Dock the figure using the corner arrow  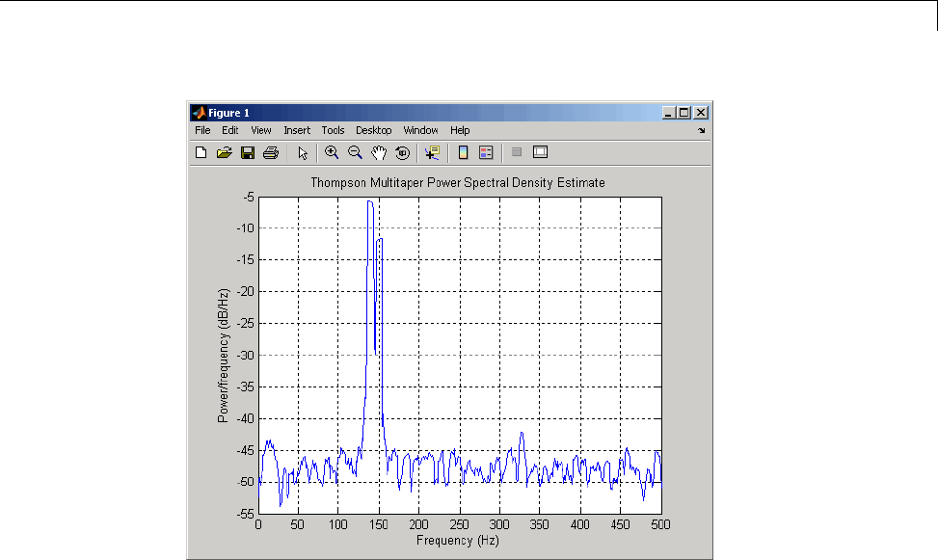(701, 130)
